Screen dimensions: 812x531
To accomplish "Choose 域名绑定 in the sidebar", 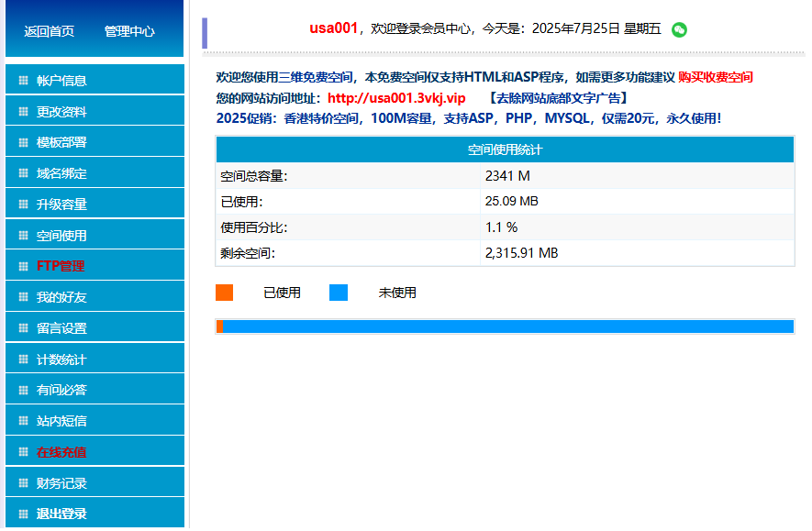I will 95,172.
